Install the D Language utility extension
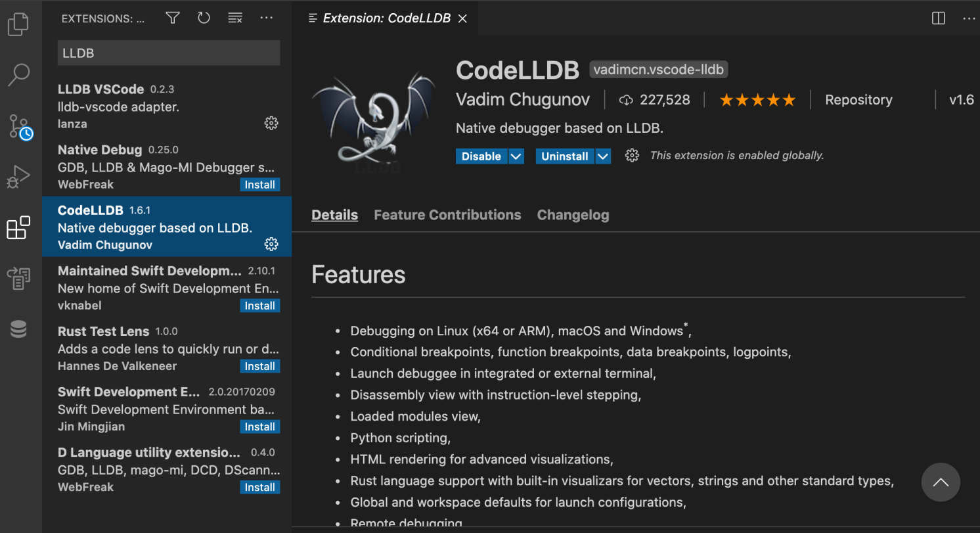This screenshot has width=980, height=533. pos(260,487)
